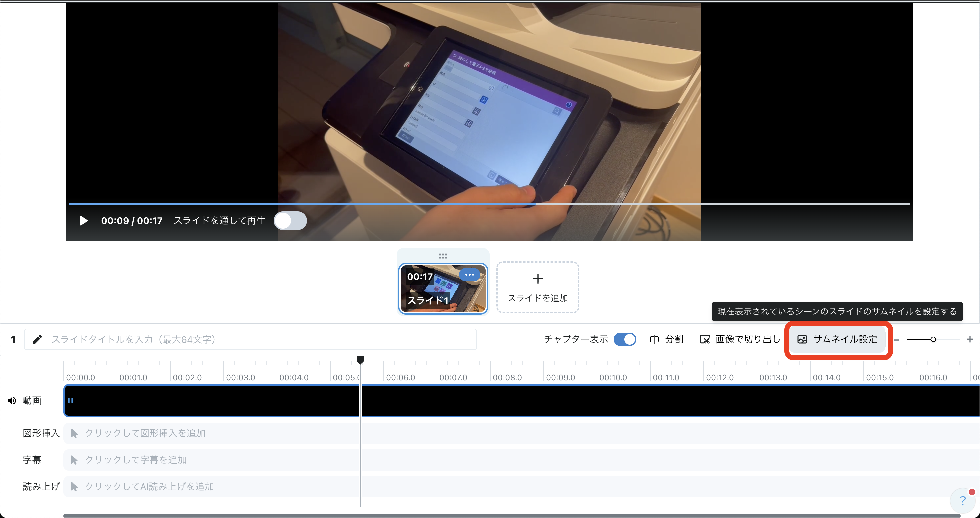The image size is (980, 518).
Task: Click to add 字幕 subtitle
Action: click(135, 460)
